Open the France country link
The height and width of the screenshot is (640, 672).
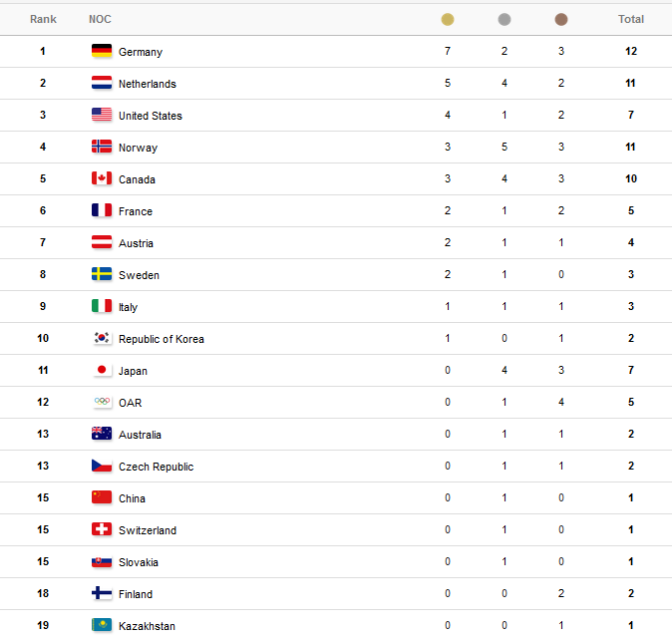(x=136, y=211)
